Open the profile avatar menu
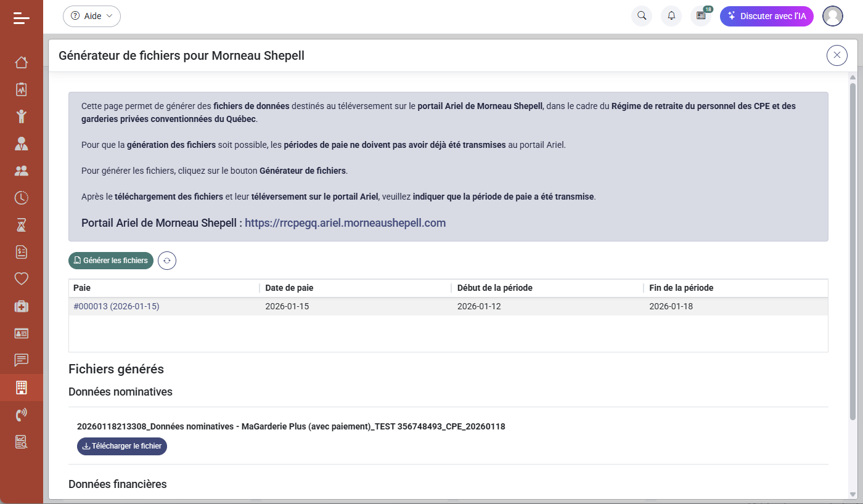The width and height of the screenshot is (863, 504). (x=833, y=16)
